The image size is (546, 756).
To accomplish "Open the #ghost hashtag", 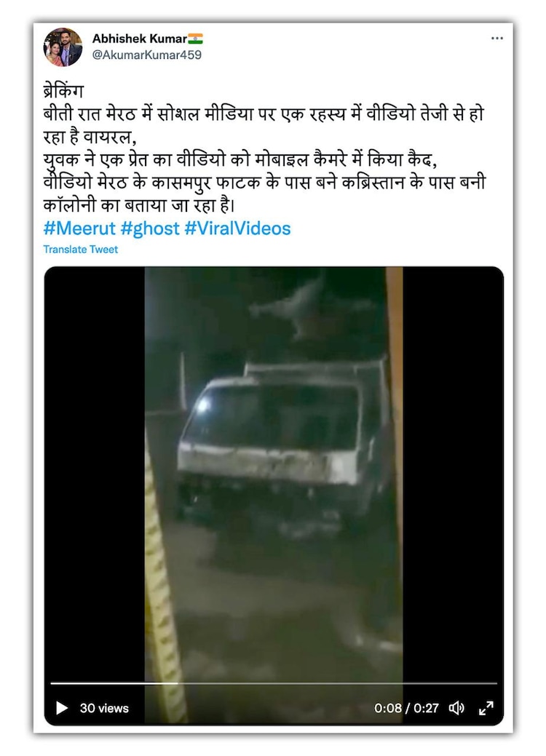I will (150, 228).
